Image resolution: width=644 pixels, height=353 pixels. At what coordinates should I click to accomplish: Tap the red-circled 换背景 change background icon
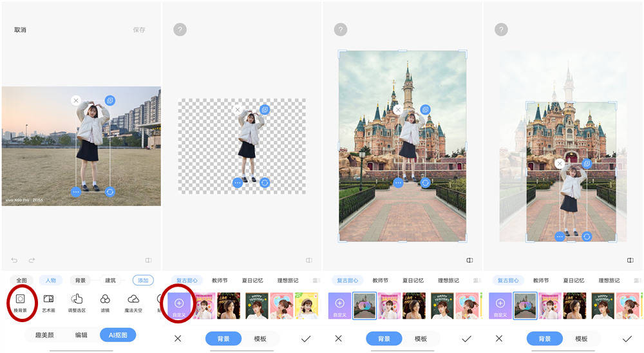tap(20, 300)
